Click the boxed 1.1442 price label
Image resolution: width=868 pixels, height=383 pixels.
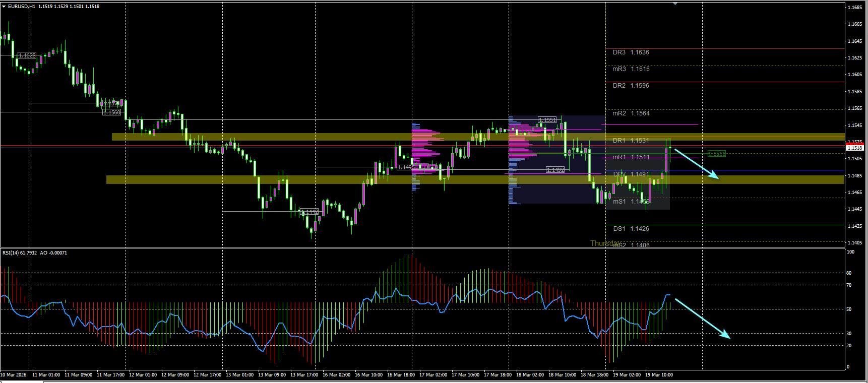(x=309, y=212)
